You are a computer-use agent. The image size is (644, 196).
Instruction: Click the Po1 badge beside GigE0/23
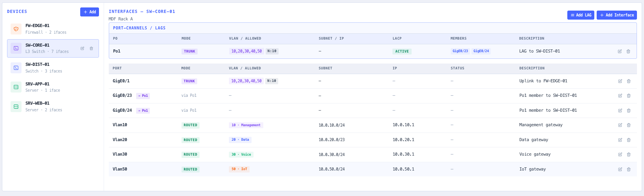(143, 96)
